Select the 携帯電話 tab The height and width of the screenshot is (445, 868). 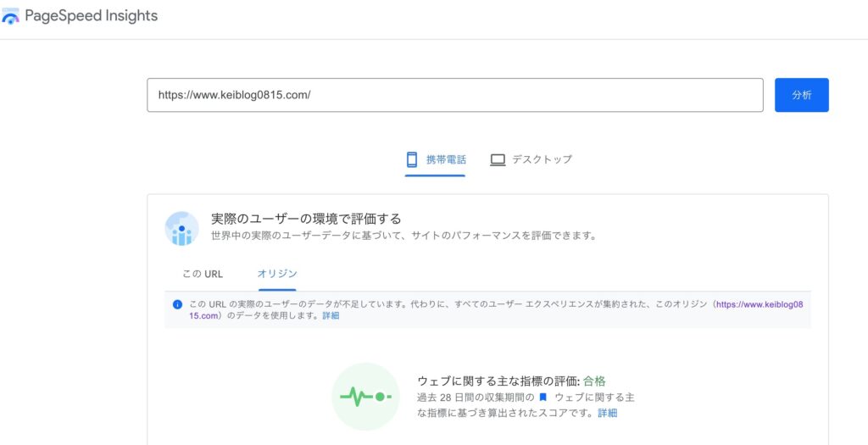(435, 160)
